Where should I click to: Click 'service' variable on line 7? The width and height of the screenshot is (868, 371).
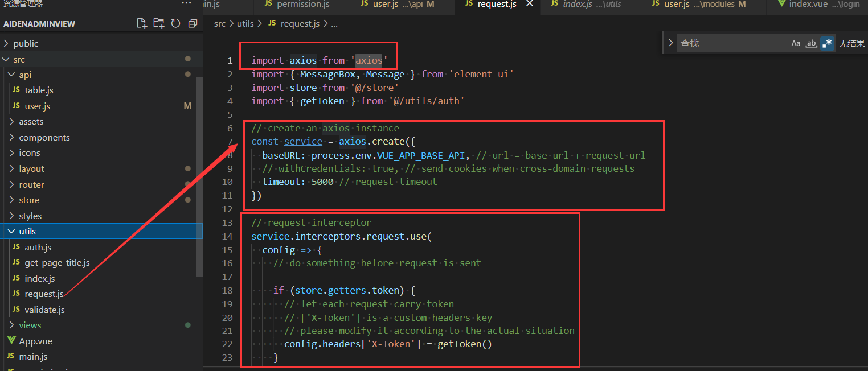303,142
